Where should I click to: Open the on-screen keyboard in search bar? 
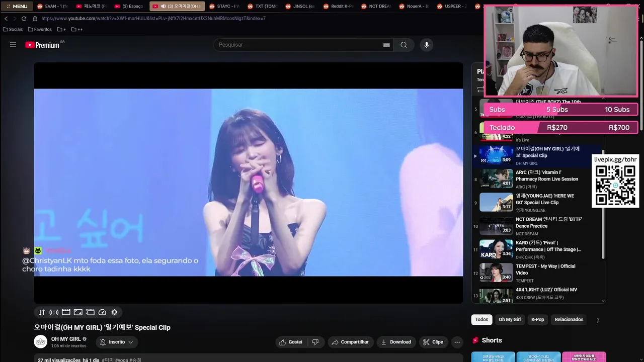point(386,45)
